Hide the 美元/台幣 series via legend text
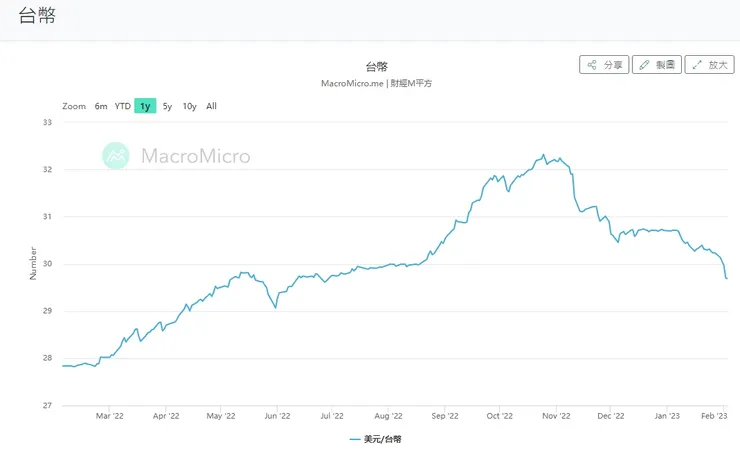Image resolution: width=740 pixels, height=462 pixels. (x=383, y=439)
